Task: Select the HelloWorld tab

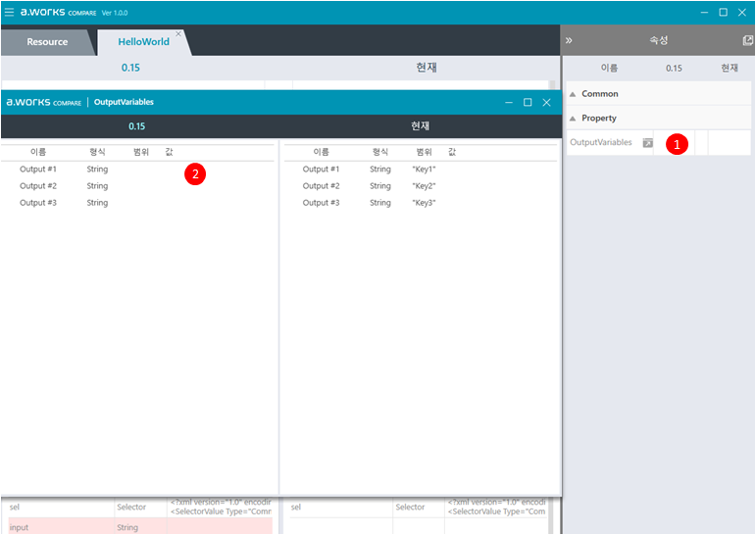Action: (143, 42)
